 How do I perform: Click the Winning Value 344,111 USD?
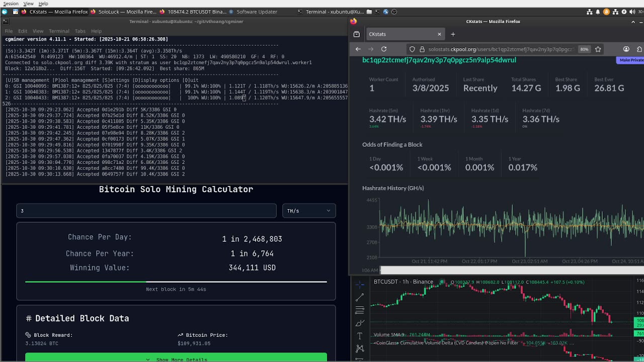coord(252,268)
